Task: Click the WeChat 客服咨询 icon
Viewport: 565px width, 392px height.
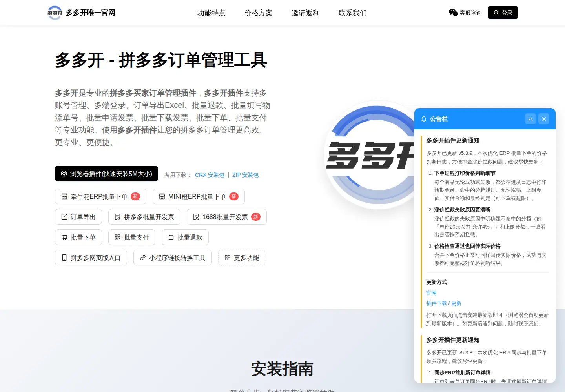Action: pos(453,13)
